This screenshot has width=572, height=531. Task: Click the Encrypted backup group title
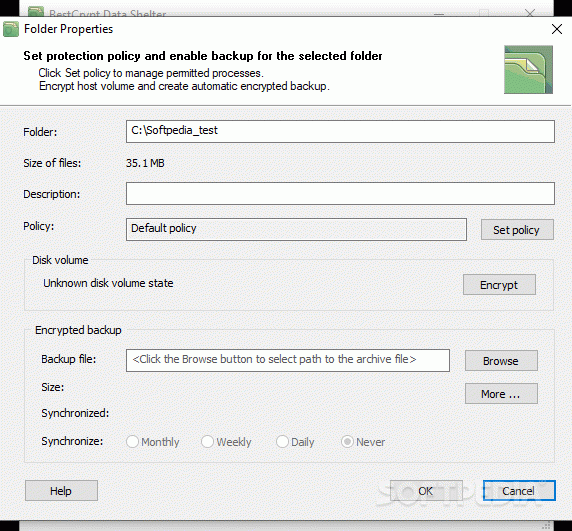click(x=78, y=330)
